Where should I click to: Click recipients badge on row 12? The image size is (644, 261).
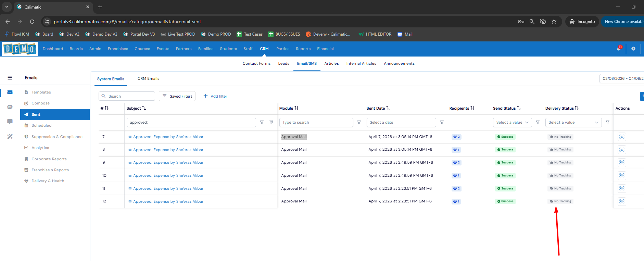pyautogui.click(x=456, y=201)
